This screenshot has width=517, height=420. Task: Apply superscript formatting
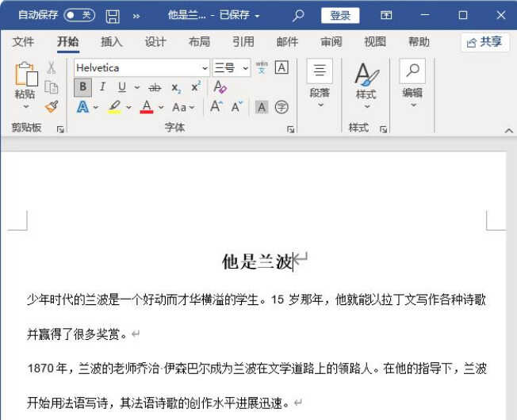[196, 87]
